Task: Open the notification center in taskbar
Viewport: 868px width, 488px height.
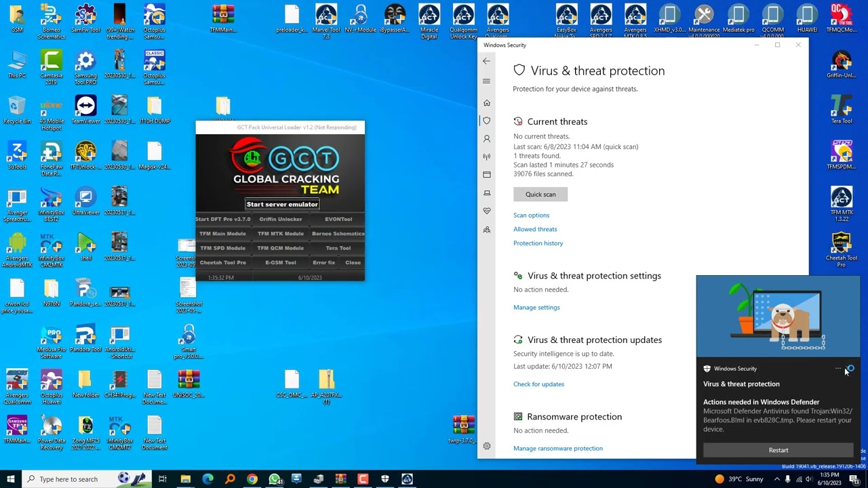Action: (854, 479)
